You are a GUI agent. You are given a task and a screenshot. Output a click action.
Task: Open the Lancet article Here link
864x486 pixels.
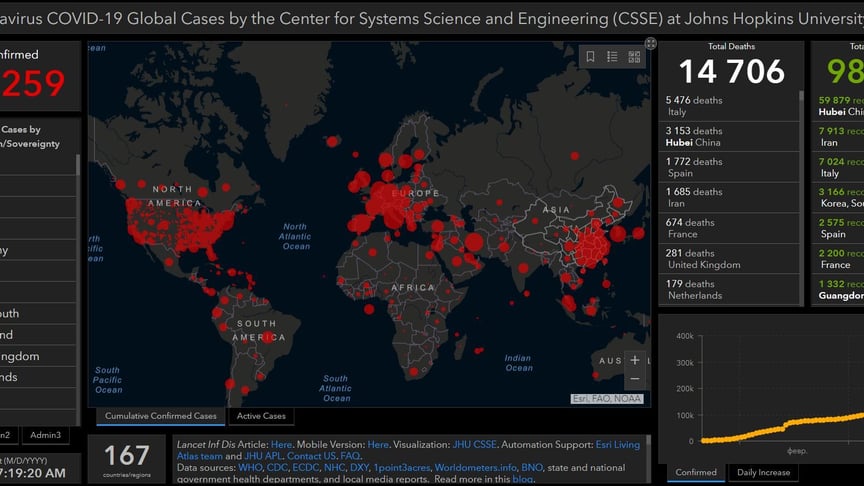tap(281, 445)
